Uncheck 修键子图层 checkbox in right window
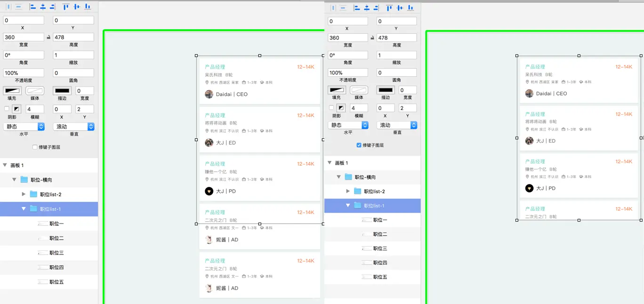644x304 pixels. (x=359, y=145)
